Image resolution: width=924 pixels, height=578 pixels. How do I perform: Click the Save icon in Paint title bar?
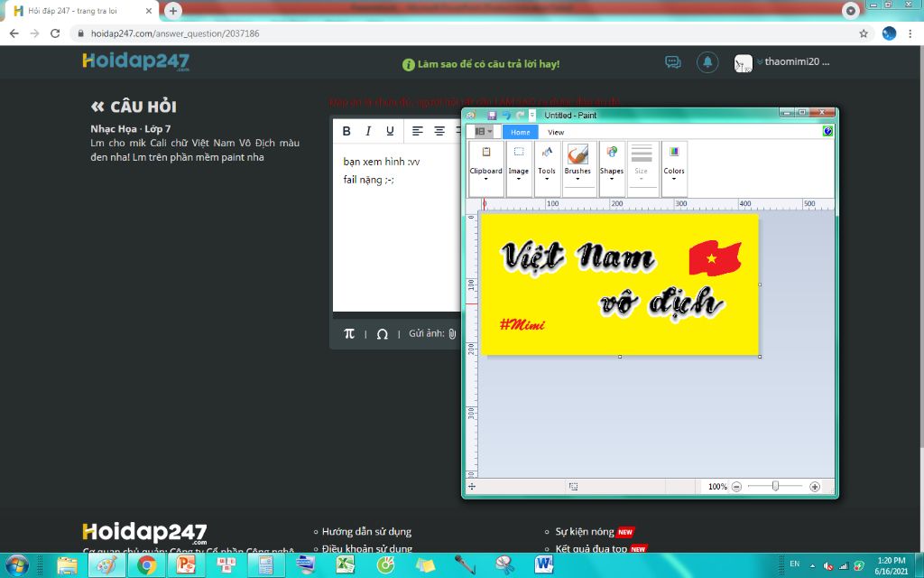point(492,115)
